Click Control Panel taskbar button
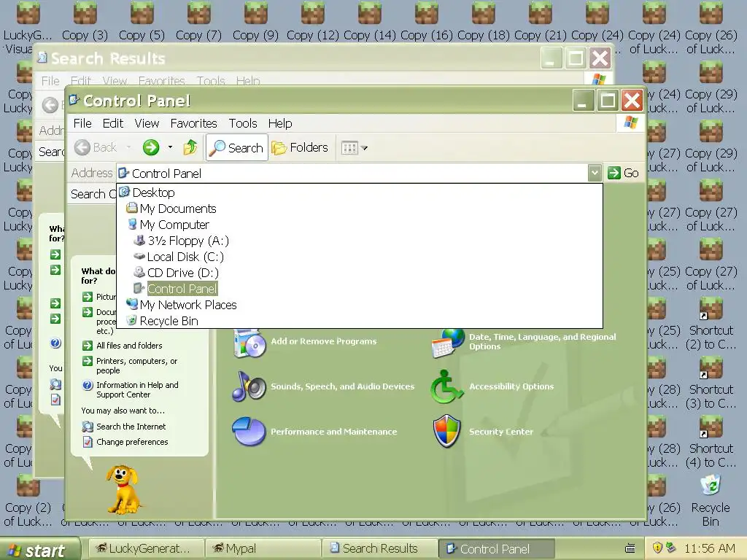Screen dimensions: 747x560 coord(496,548)
